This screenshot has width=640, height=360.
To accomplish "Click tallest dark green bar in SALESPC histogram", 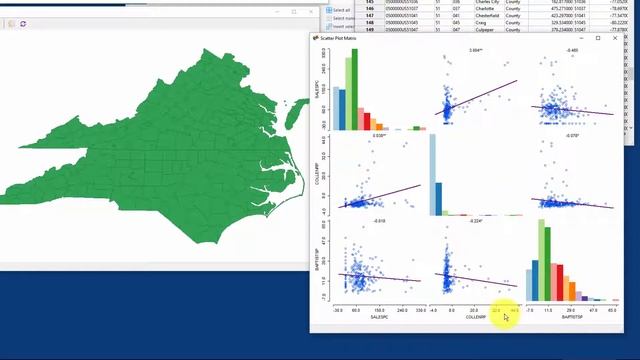I will (355, 89).
